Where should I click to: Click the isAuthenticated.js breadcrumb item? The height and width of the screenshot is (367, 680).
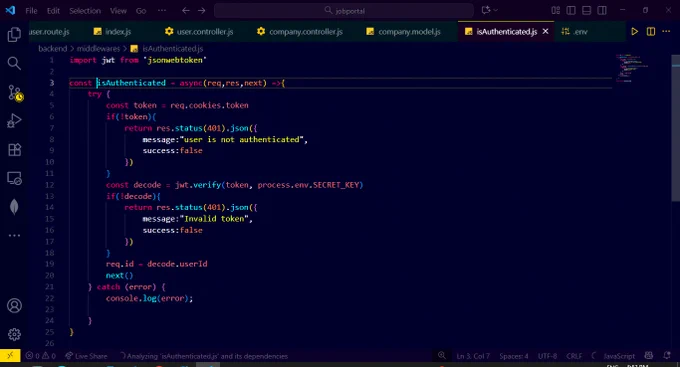(173, 49)
